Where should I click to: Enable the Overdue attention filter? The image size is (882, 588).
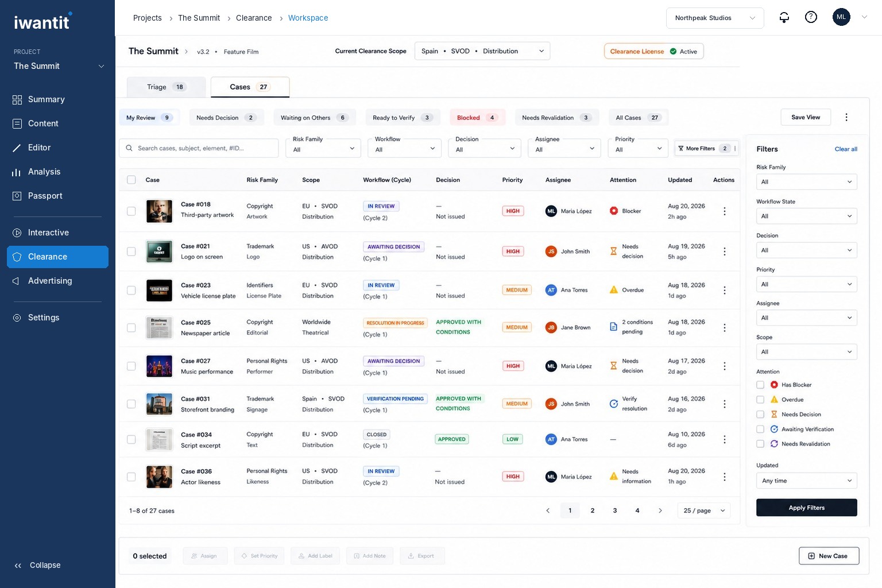pos(760,400)
